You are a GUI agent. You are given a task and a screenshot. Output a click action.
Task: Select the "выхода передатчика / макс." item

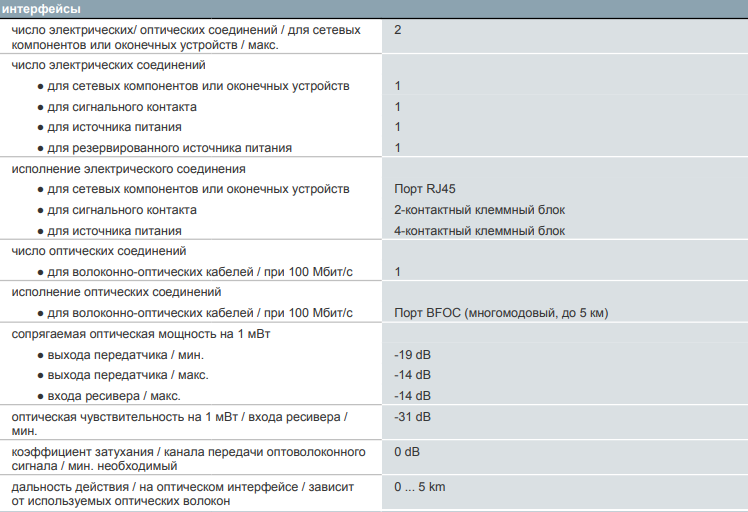coord(129,375)
